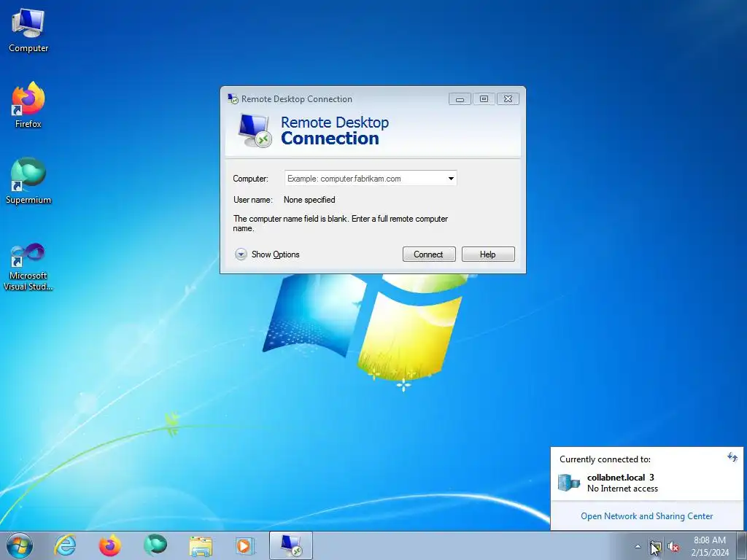
Task: Click the Show desktop strip
Action: [x=742, y=545]
